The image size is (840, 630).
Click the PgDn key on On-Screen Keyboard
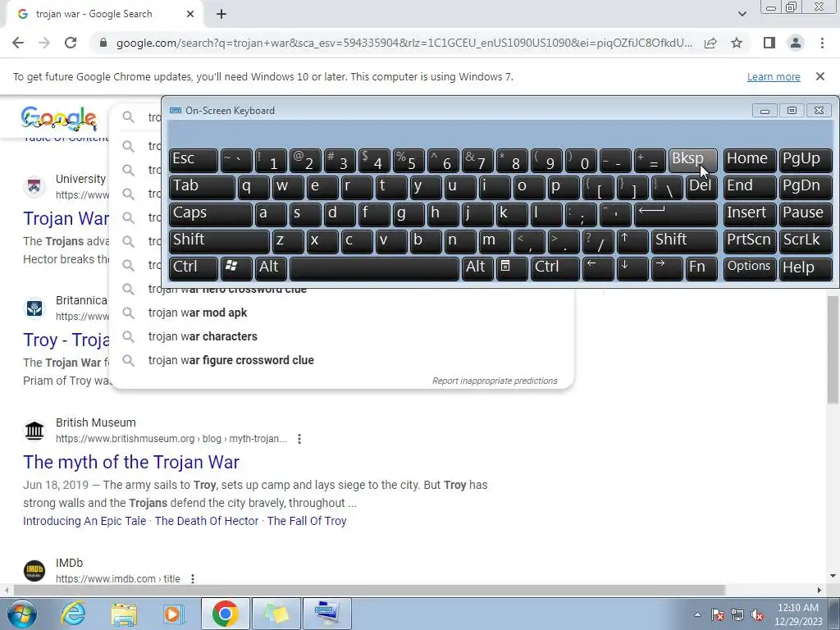pos(806,187)
